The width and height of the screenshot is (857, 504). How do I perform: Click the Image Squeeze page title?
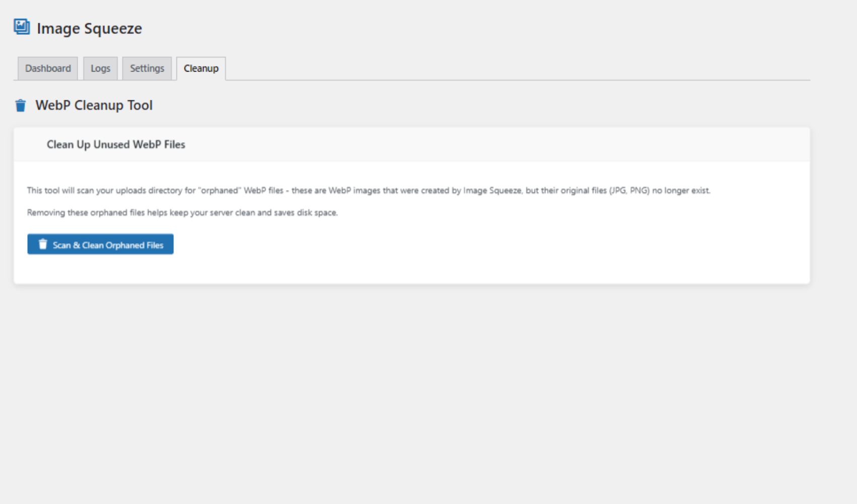tap(89, 29)
